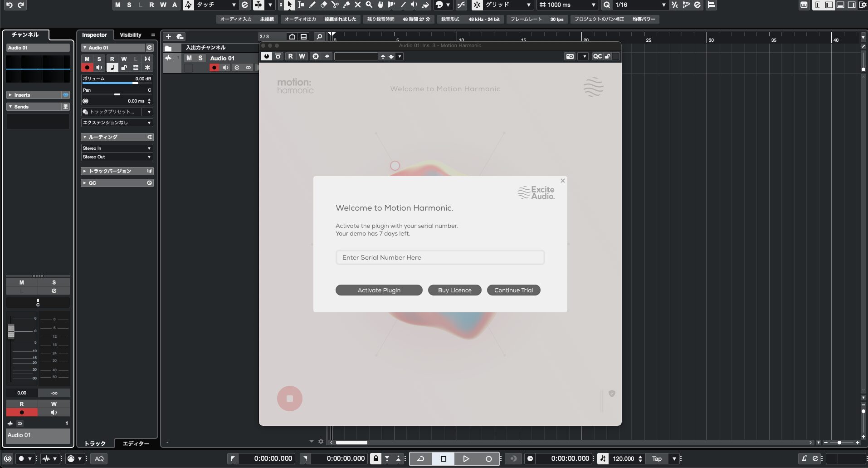Click the Find Tracks magnifier icon
Screen dimensions: 868x468
319,37
